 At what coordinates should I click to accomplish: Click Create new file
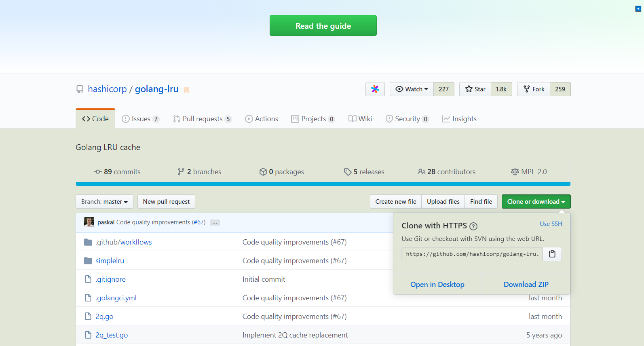(396, 202)
